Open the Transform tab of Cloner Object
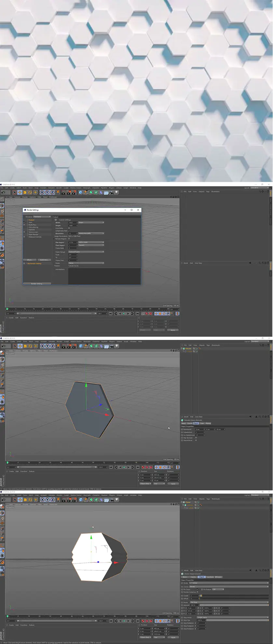273x644 pixels. tap(210, 577)
